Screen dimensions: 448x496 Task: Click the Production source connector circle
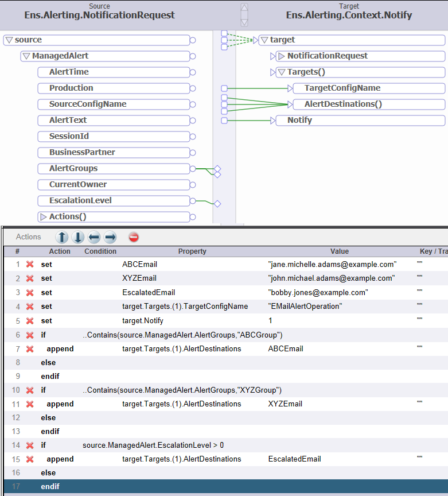pyautogui.click(x=193, y=88)
